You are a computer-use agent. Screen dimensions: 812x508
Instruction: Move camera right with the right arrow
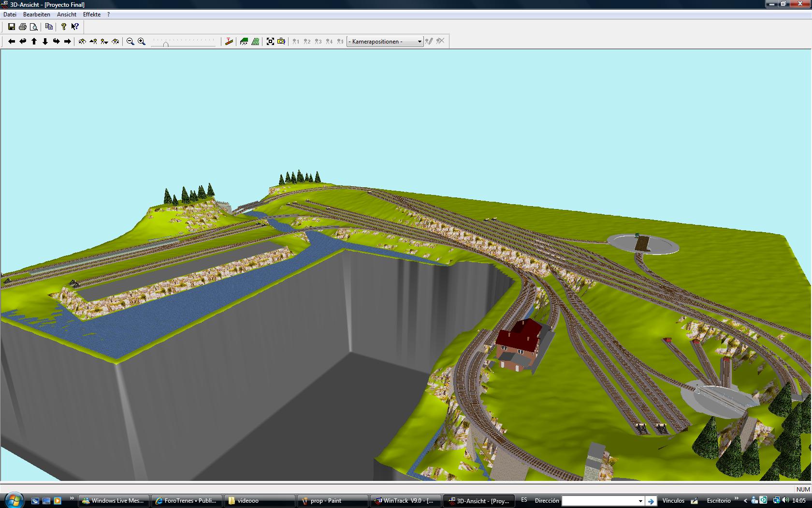pos(68,42)
